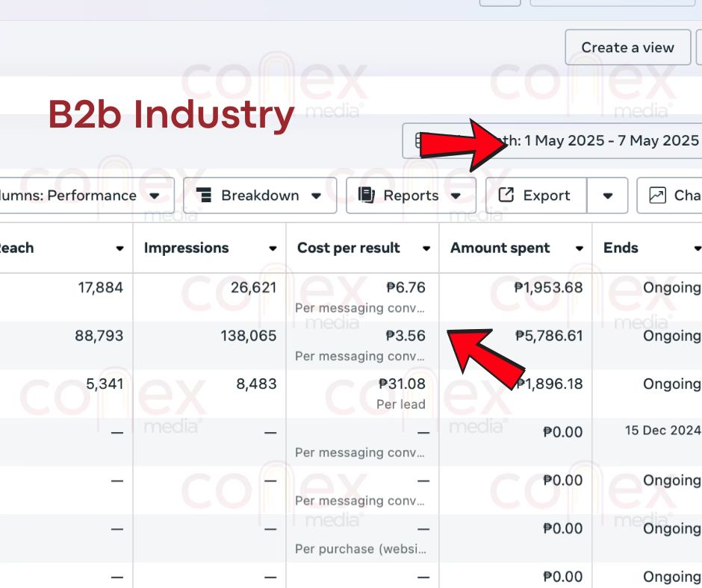The height and width of the screenshot is (588, 702).
Task: Click the Breakdown stacked bars icon
Action: (x=204, y=195)
